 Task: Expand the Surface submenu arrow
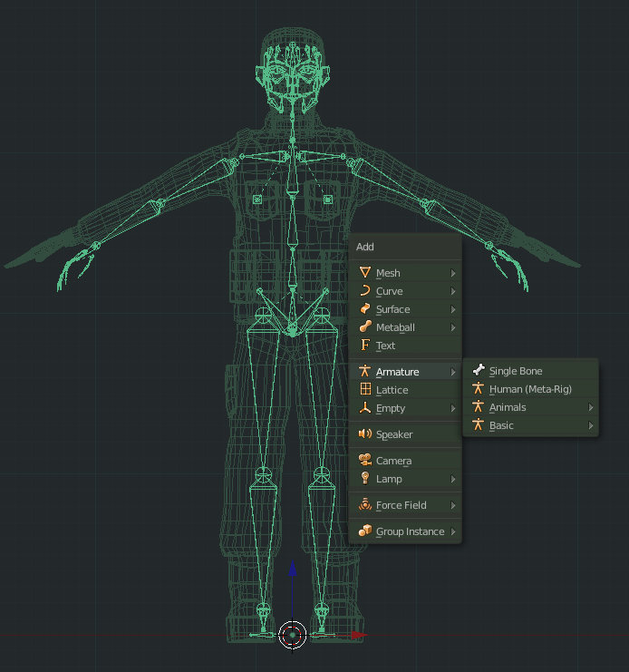pyautogui.click(x=453, y=309)
